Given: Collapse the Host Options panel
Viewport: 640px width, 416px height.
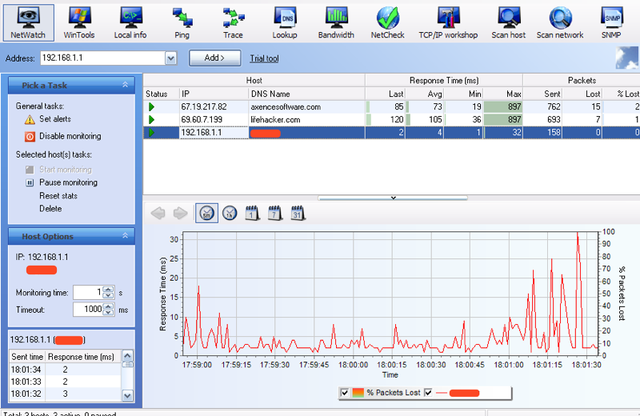Looking at the screenshot, I should tap(126, 235).
